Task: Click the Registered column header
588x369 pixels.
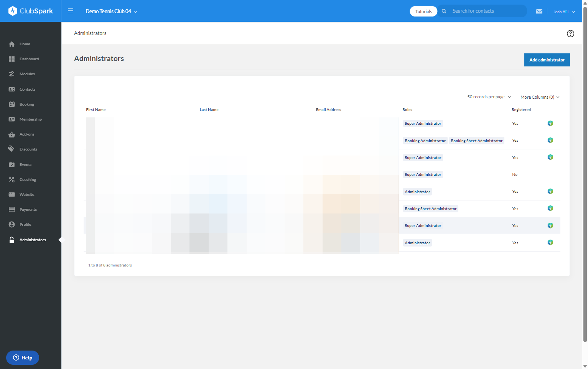Action: 521,110
